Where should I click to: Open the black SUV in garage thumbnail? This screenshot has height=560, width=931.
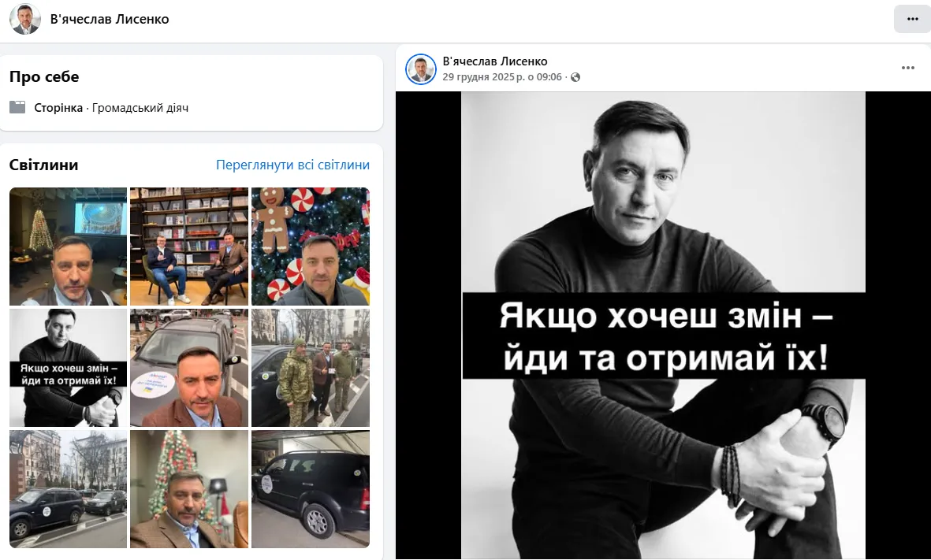(311, 489)
